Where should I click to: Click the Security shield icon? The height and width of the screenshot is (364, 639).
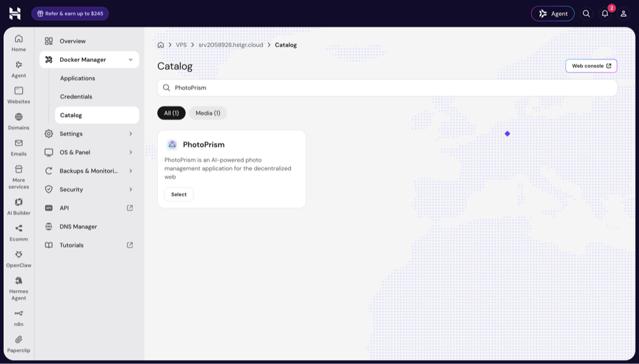click(49, 189)
